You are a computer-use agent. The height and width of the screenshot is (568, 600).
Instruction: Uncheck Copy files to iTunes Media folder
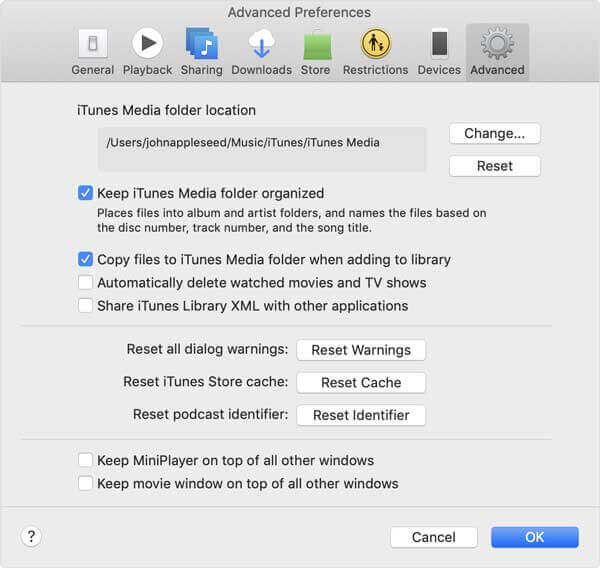[x=85, y=259]
